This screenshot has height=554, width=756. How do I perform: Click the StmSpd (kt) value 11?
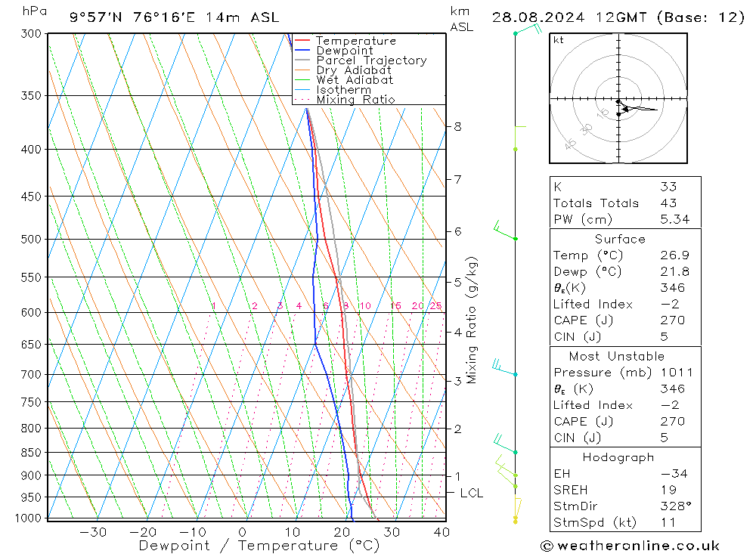[668, 522]
